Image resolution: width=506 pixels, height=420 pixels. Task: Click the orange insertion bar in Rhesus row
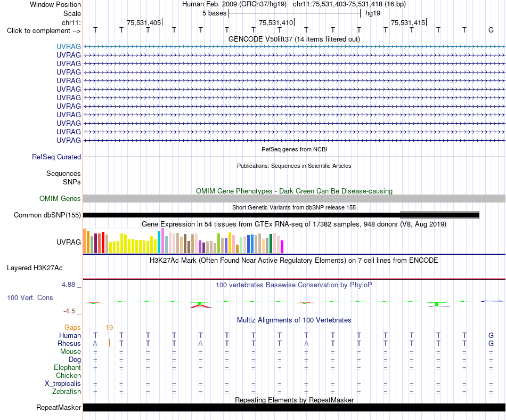pos(109,343)
